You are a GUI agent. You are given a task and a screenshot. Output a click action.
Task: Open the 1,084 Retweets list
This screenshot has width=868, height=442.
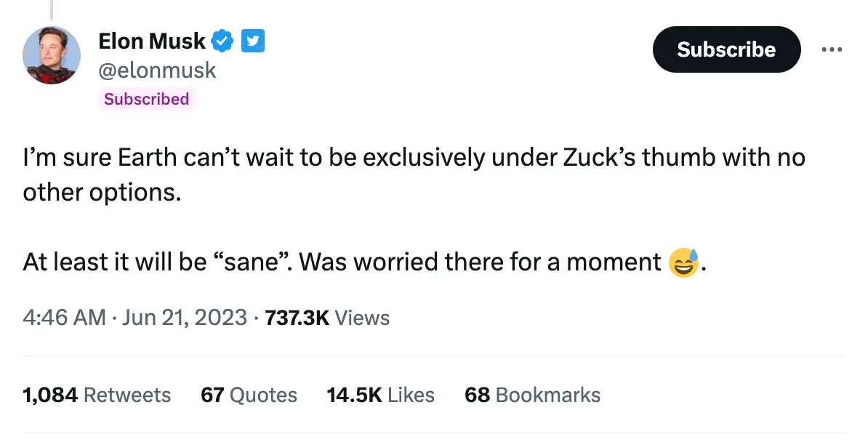point(96,395)
